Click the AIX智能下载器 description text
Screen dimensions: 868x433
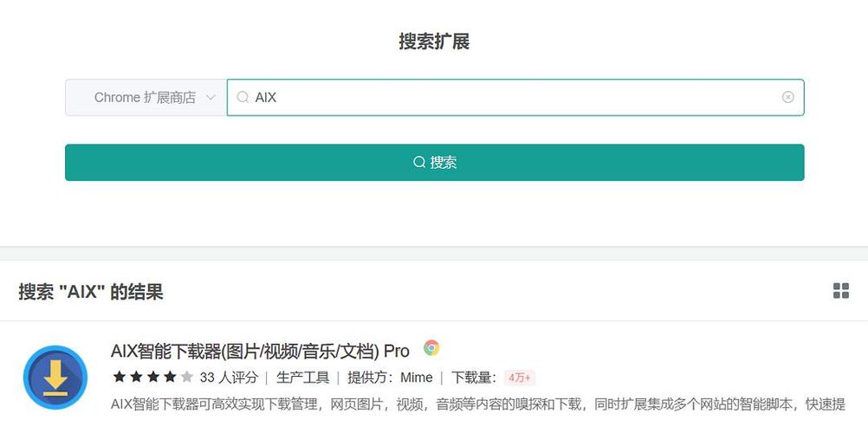(478, 404)
